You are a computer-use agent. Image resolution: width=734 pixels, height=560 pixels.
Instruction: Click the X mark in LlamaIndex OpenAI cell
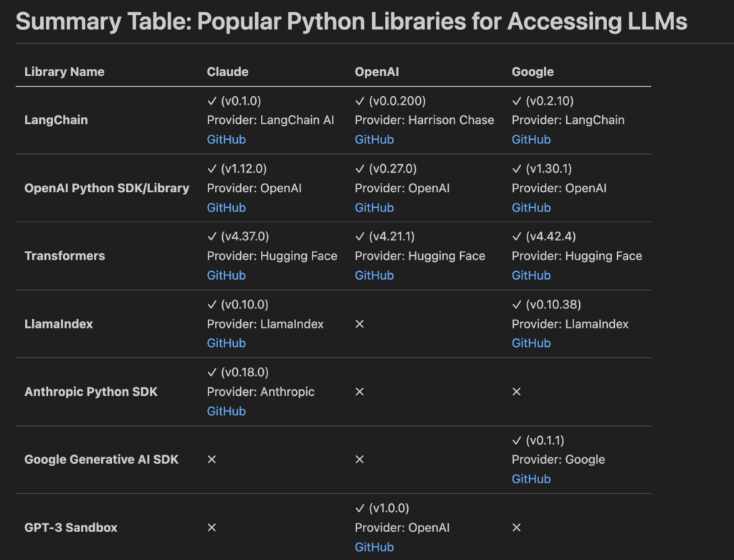(x=360, y=324)
